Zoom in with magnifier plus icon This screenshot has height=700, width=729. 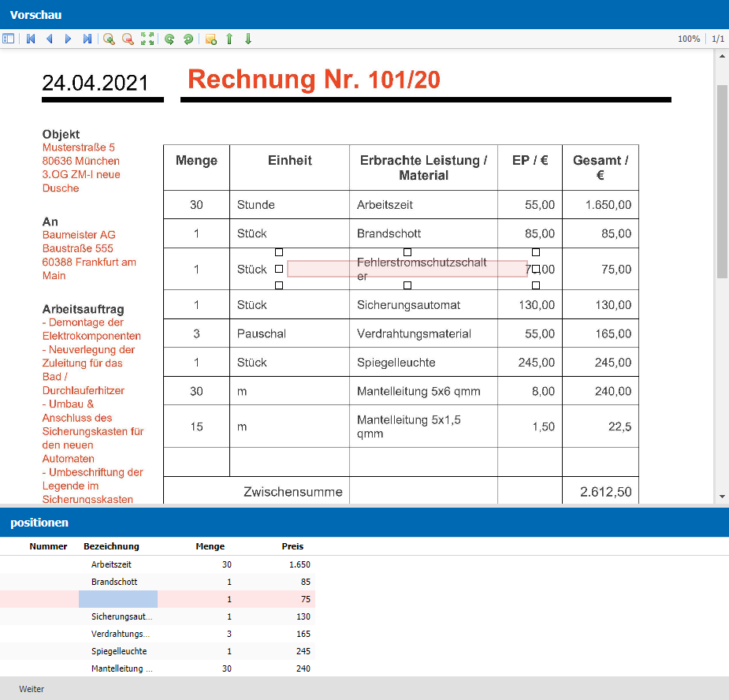(109, 39)
